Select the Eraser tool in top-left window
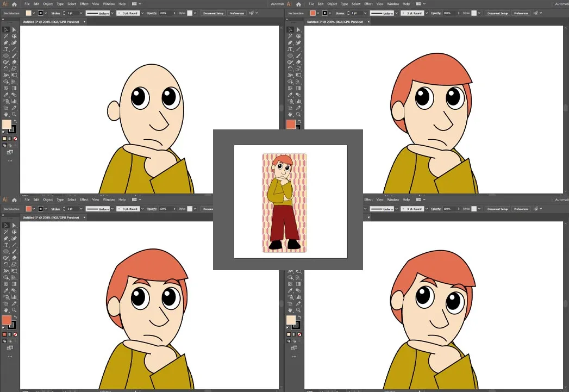569x392 pixels. 14,63
